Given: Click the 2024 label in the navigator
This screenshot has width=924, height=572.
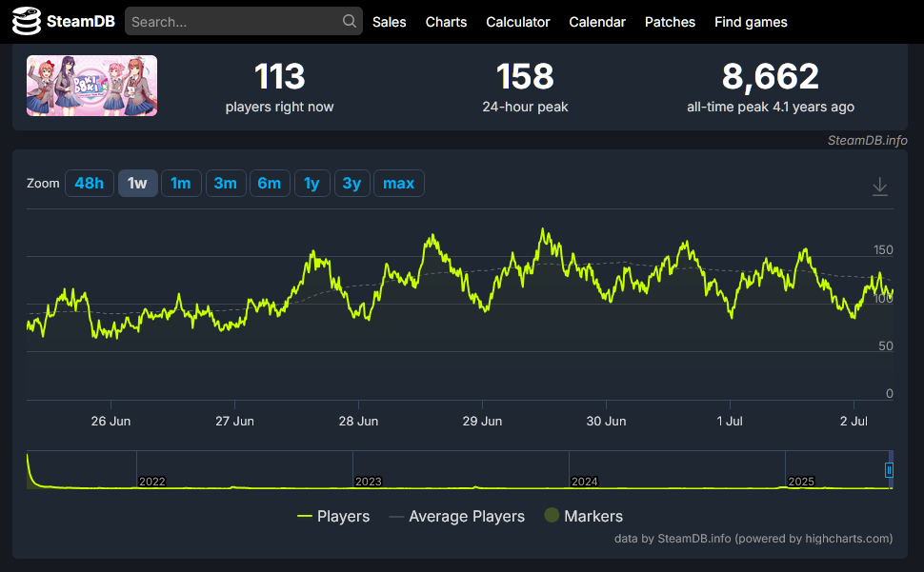Looking at the screenshot, I should pos(585,482).
